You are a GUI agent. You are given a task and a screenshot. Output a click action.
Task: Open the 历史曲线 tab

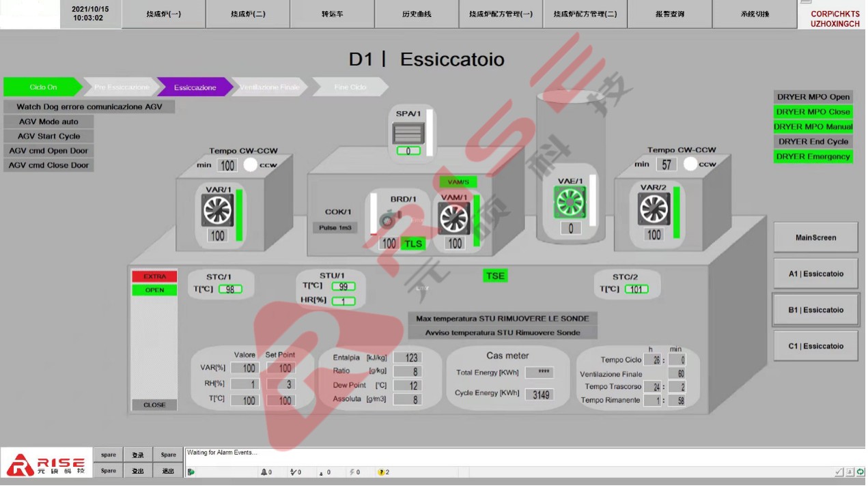pyautogui.click(x=417, y=14)
